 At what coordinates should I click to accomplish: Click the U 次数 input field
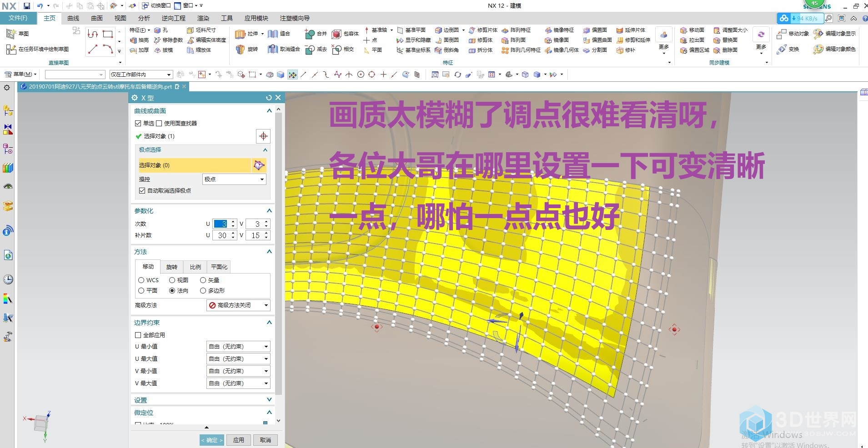pyautogui.click(x=221, y=224)
